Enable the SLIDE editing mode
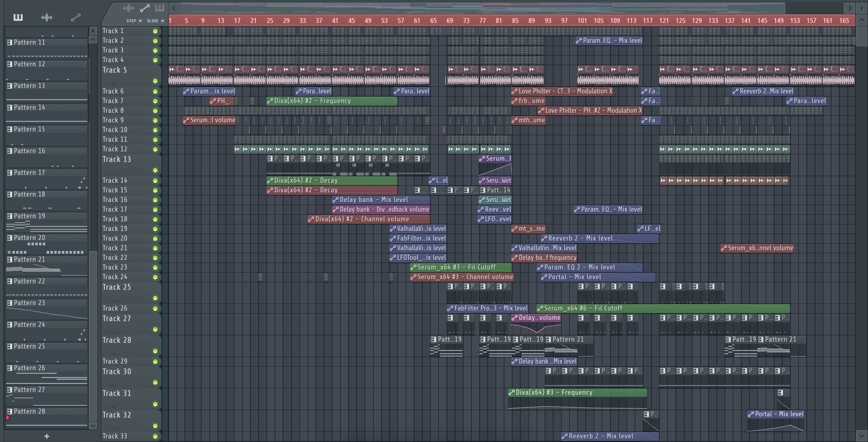868x442 pixels. (x=163, y=21)
